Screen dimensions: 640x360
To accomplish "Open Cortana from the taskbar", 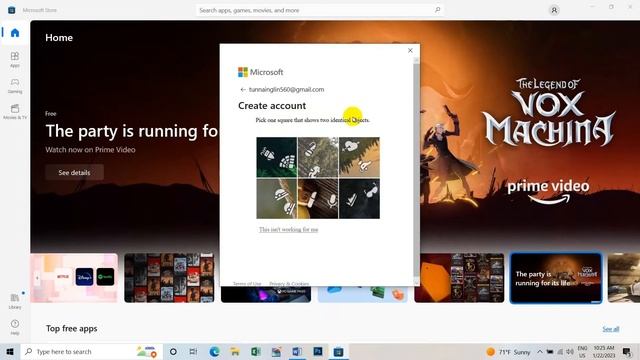I will pos(173,351).
